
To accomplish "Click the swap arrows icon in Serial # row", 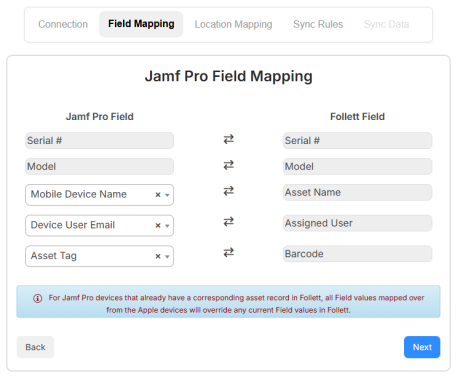I will click(228, 139).
